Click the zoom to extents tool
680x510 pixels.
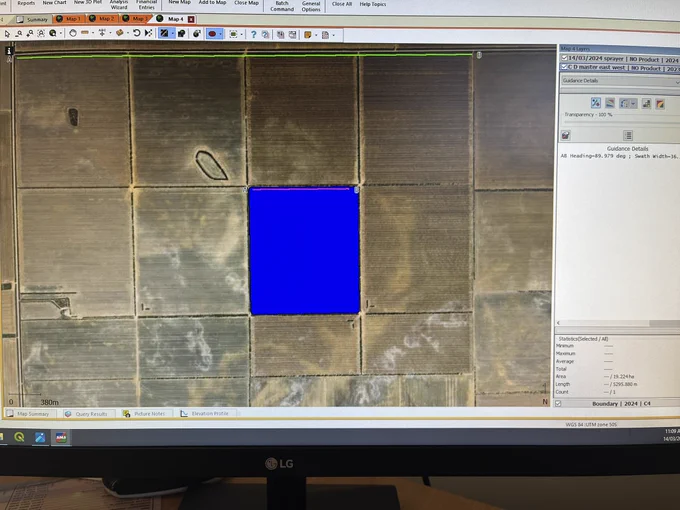[x=41, y=33]
